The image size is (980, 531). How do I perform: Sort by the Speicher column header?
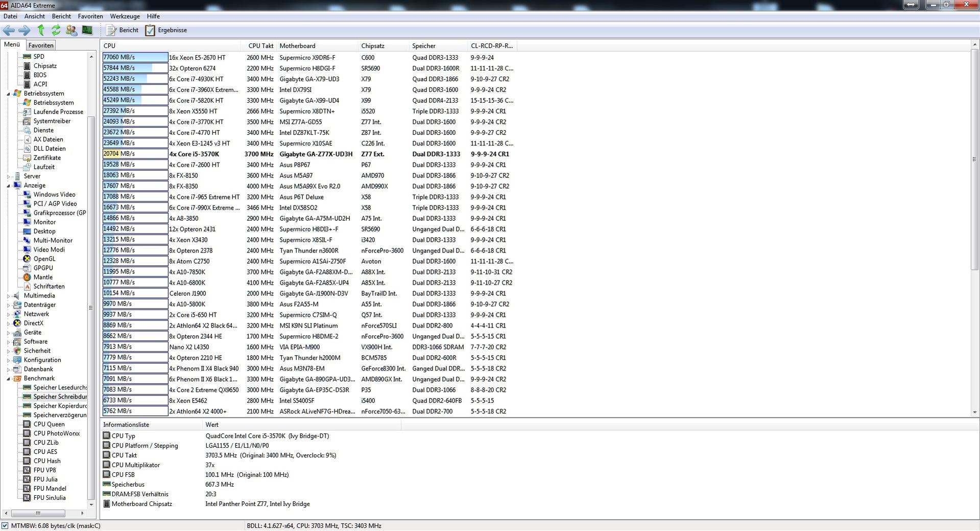(439, 46)
